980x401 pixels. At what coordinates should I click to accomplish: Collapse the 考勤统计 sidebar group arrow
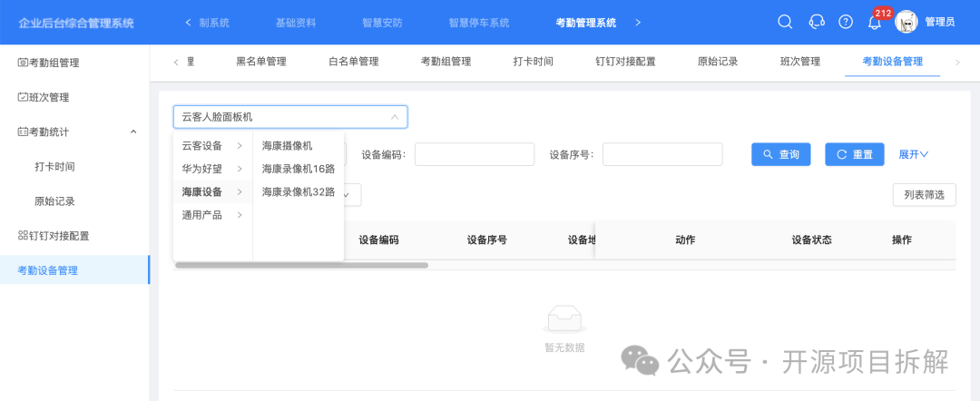[133, 132]
